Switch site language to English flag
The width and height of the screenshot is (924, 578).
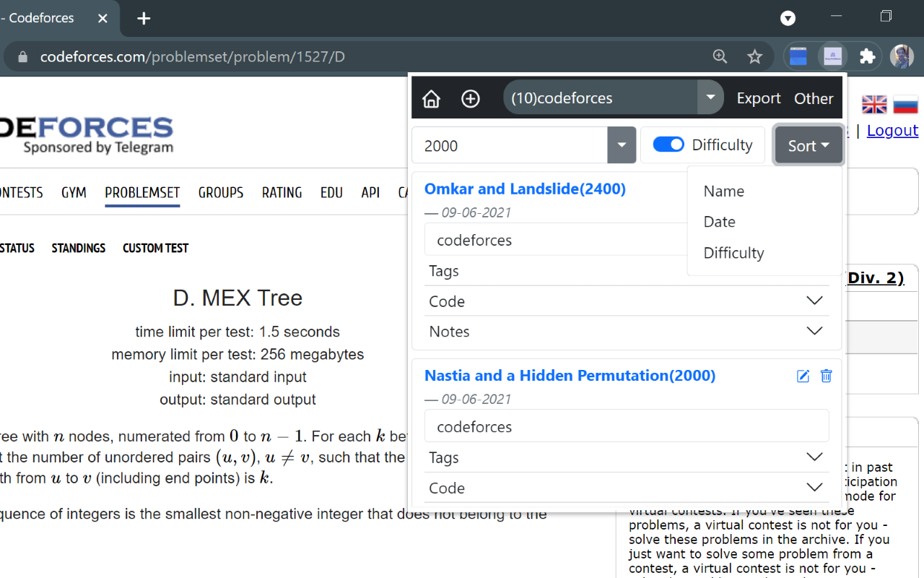[874, 105]
